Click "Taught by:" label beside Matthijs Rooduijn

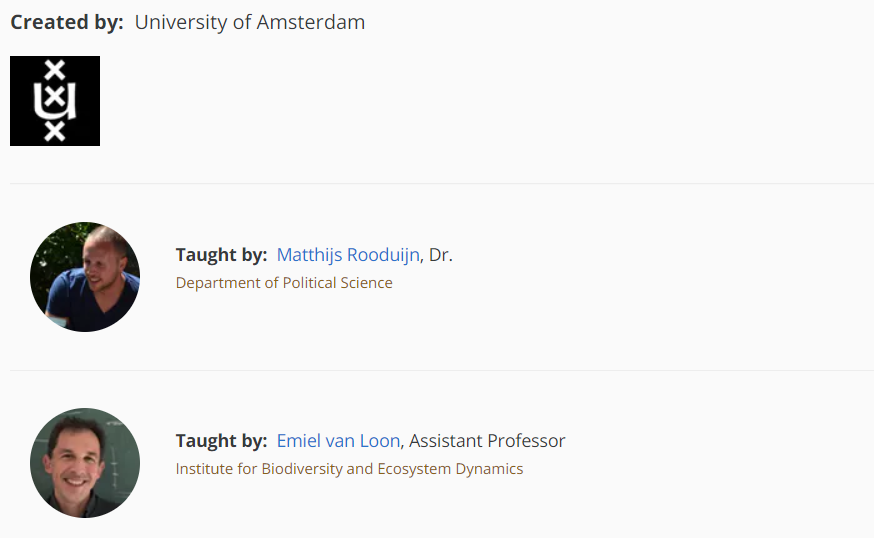point(221,255)
